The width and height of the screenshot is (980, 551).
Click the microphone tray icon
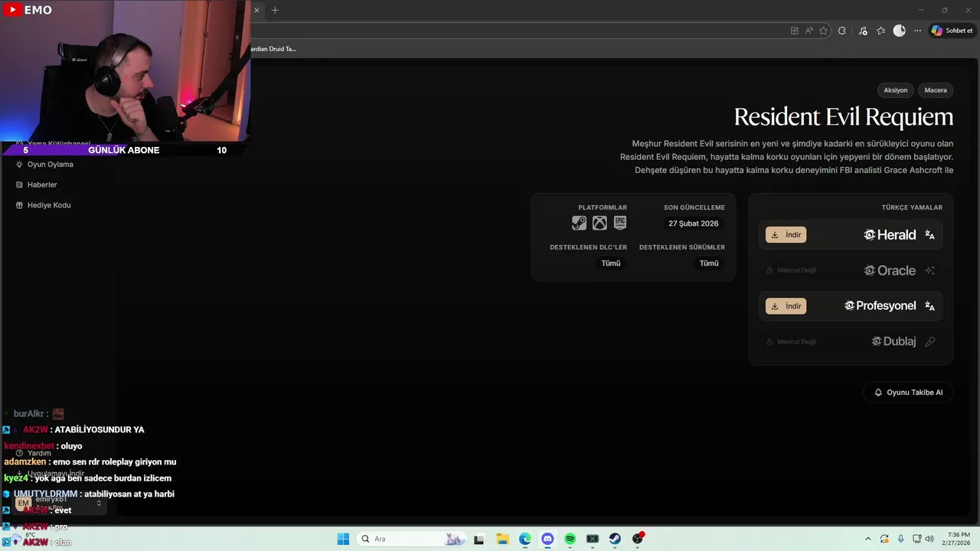point(900,539)
